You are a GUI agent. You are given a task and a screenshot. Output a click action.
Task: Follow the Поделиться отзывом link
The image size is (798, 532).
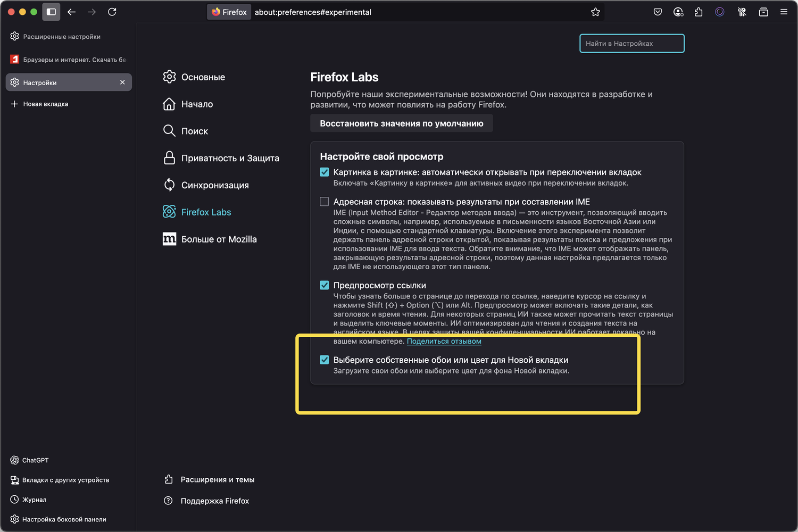click(444, 341)
